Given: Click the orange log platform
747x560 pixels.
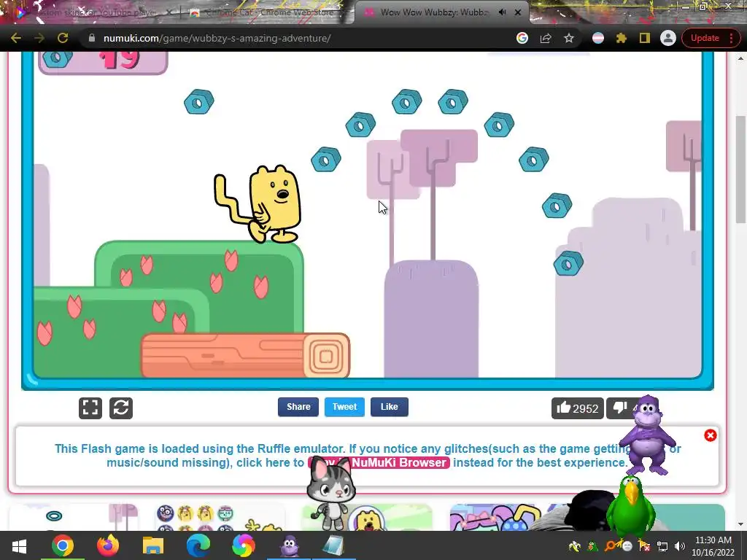Looking at the screenshot, I should click(x=245, y=355).
